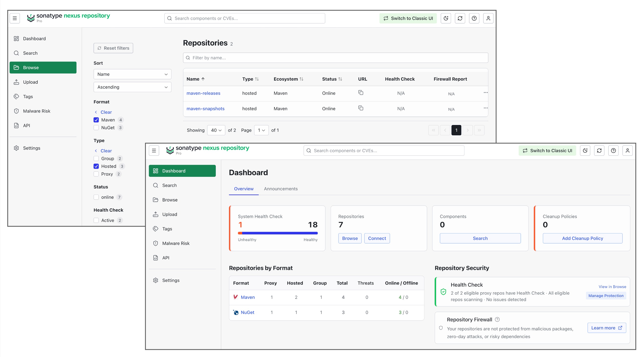Screen dimensions: 644x357
Task: Open the help icon in the Browse window header
Action: tap(474, 18)
